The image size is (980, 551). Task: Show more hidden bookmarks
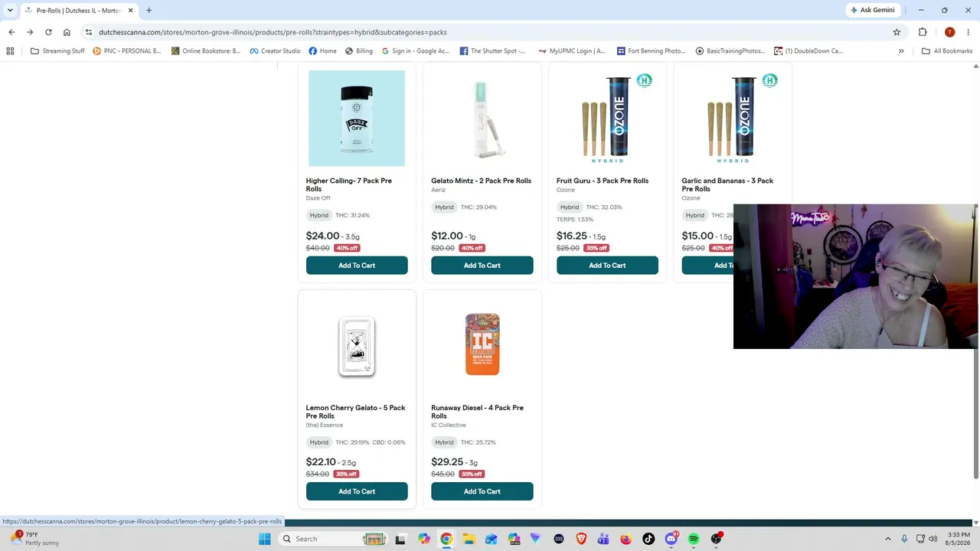[x=901, y=51]
